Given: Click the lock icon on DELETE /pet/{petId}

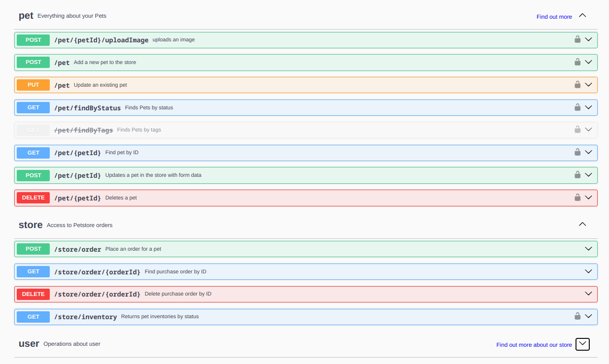Looking at the screenshot, I should click(577, 197).
